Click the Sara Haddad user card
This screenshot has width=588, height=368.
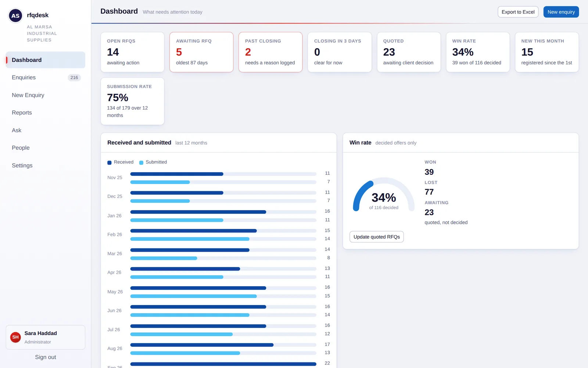coord(46,337)
